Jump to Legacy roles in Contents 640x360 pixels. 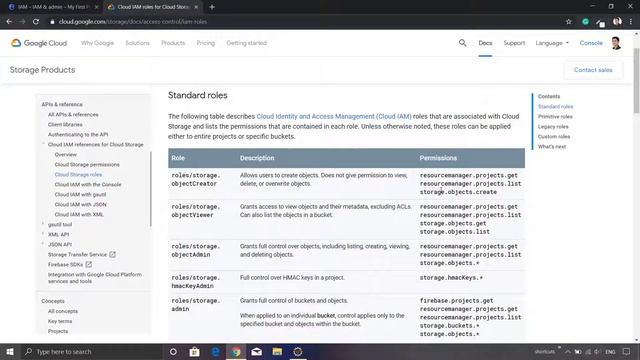[x=553, y=127]
